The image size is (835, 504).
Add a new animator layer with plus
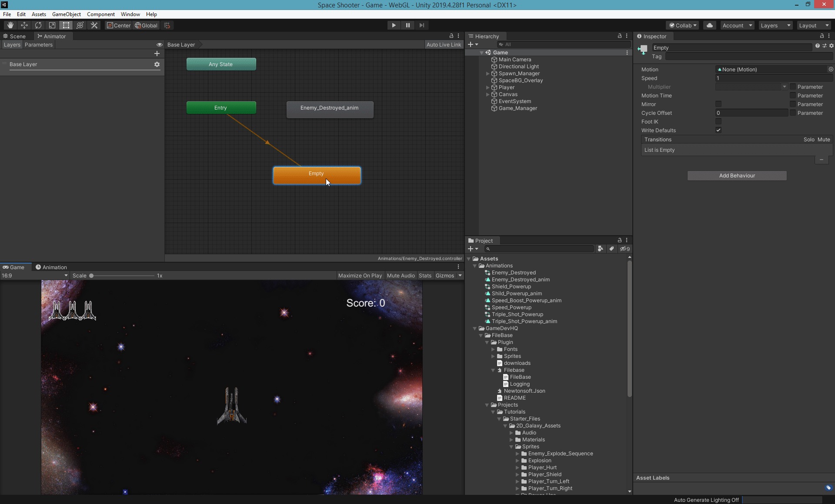tap(157, 53)
